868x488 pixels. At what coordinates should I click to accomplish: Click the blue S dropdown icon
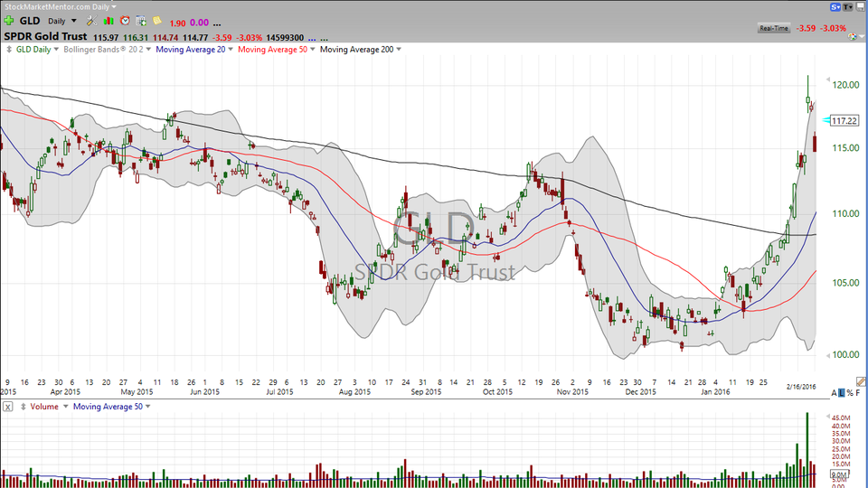pyautogui.click(x=835, y=6)
